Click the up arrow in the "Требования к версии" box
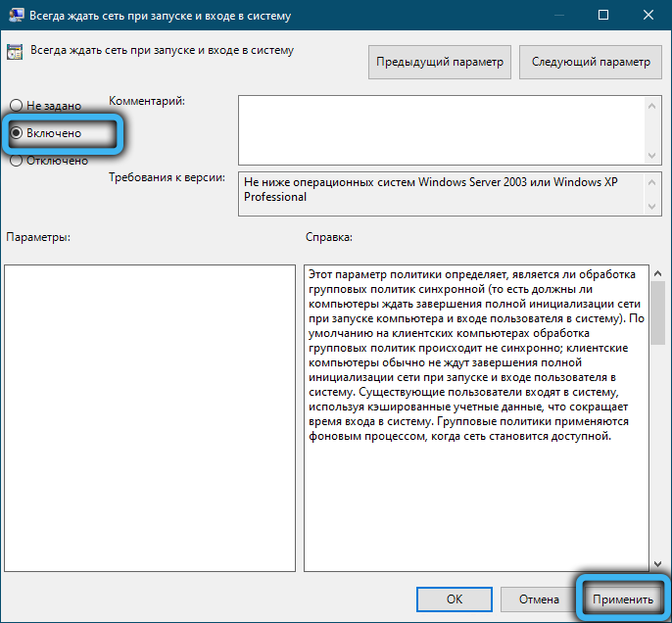The width and height of the screenshot is (672, 623). click(651, 181)
